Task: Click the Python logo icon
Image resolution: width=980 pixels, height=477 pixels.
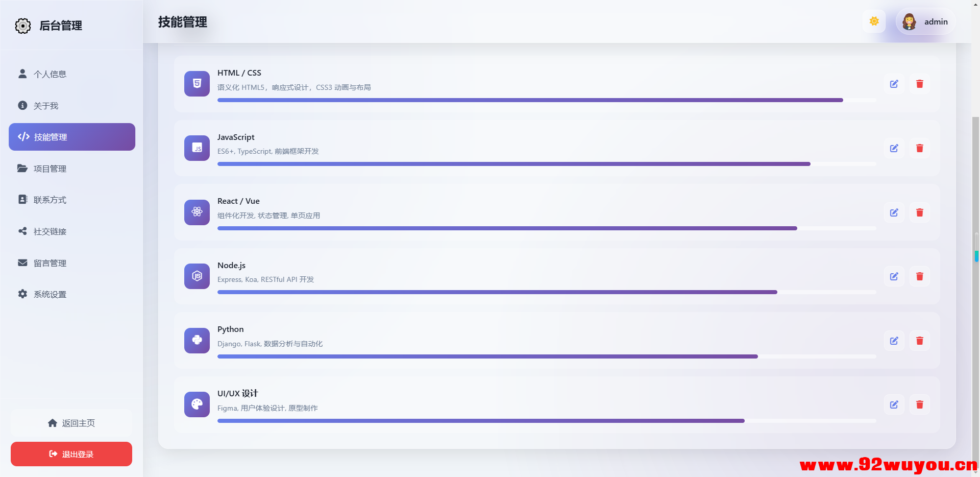Action: coord(197,341)
